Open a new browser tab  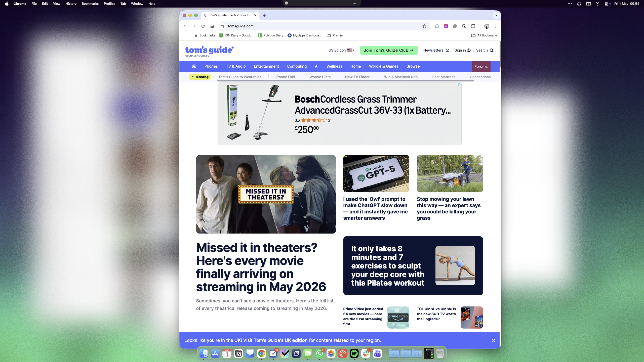[x=264, y=15]
